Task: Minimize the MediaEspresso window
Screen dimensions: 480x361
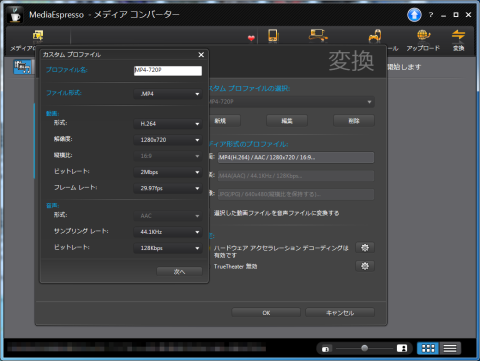Action: pyautogui.click(x=443, y=15)
